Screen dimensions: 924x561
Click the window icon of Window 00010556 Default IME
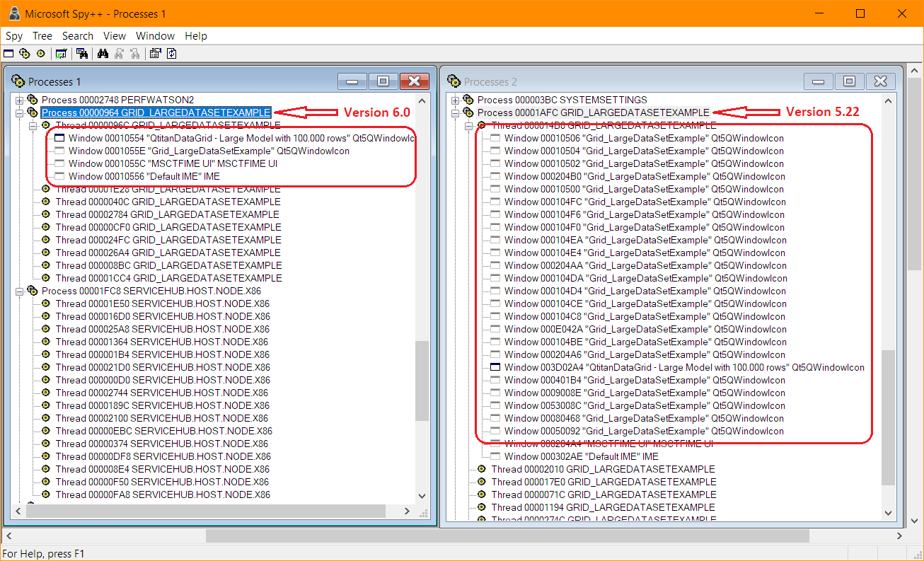pos(59,176)
